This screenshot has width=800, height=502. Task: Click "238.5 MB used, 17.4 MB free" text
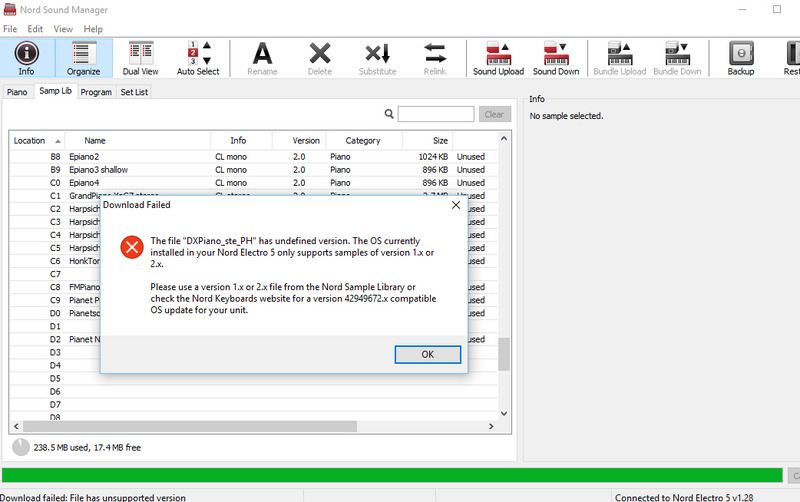[87, 447]
